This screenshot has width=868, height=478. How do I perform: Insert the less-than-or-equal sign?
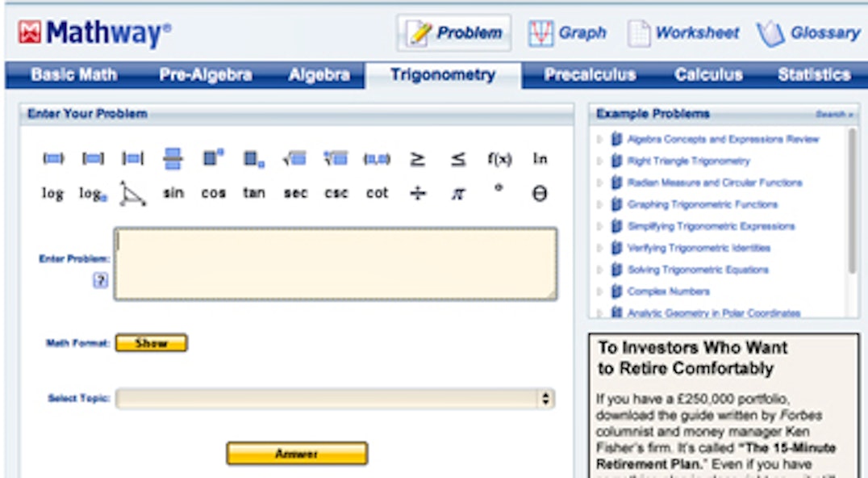click(x=458, y=160)
